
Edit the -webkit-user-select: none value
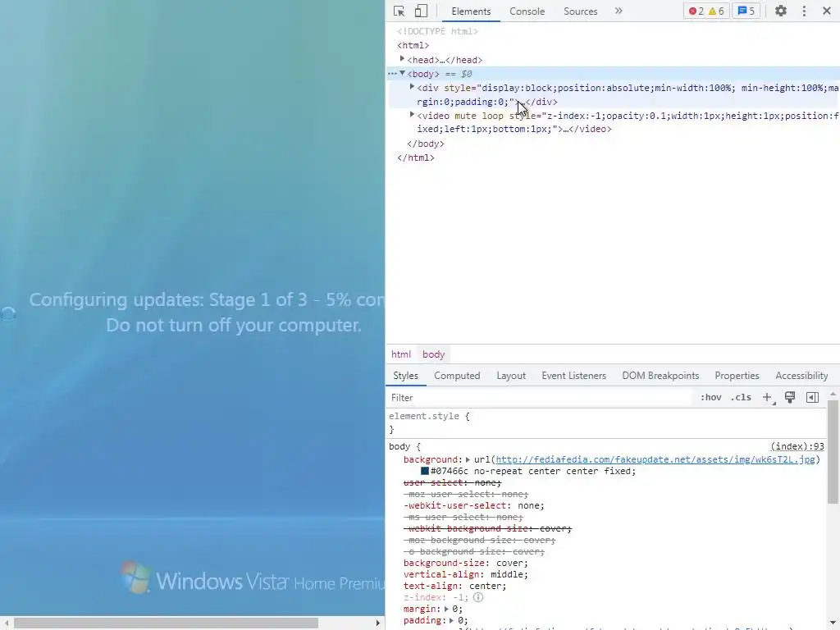[x=529, y=505]
